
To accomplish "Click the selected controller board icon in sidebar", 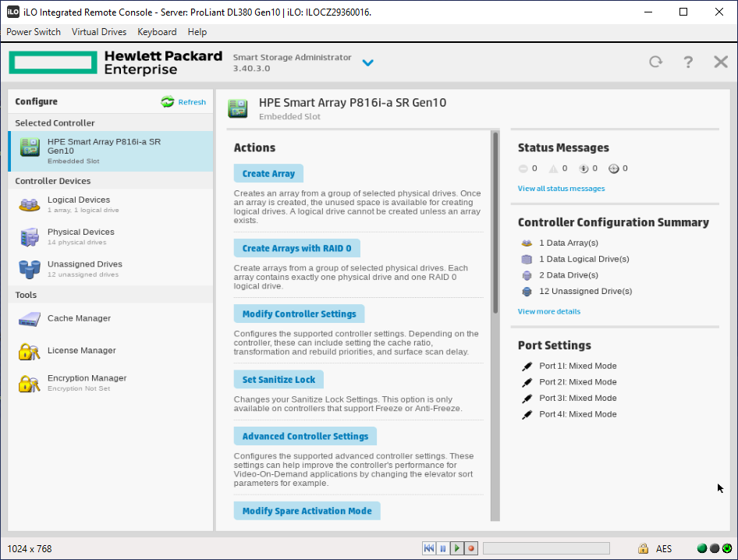I will (30, 147).
